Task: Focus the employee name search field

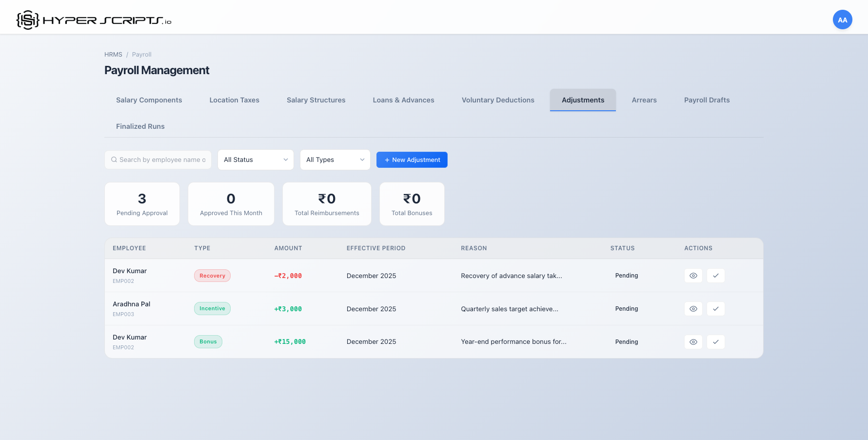Action: tap(162, 160)
